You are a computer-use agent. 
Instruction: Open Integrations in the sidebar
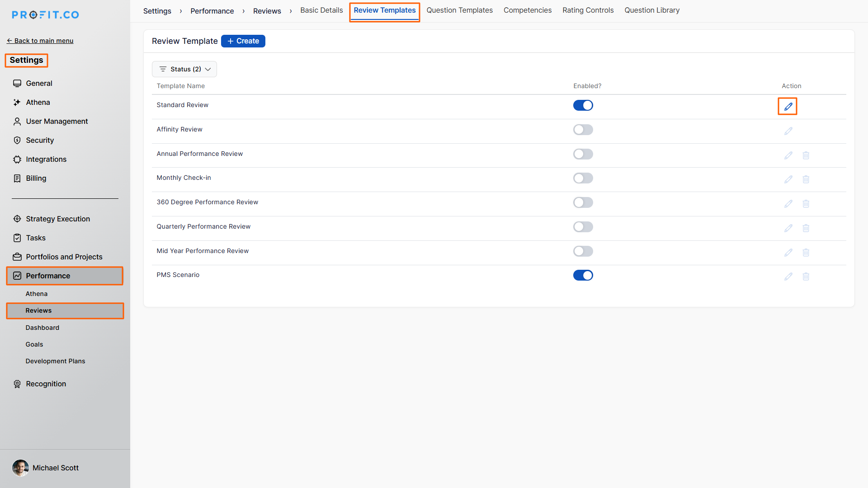[46, 159]
